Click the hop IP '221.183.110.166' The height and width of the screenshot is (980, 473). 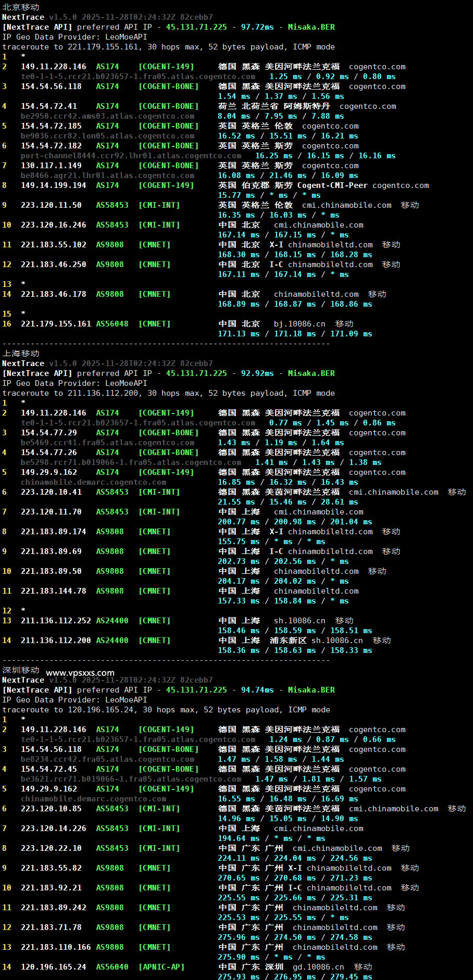(56, 947)
